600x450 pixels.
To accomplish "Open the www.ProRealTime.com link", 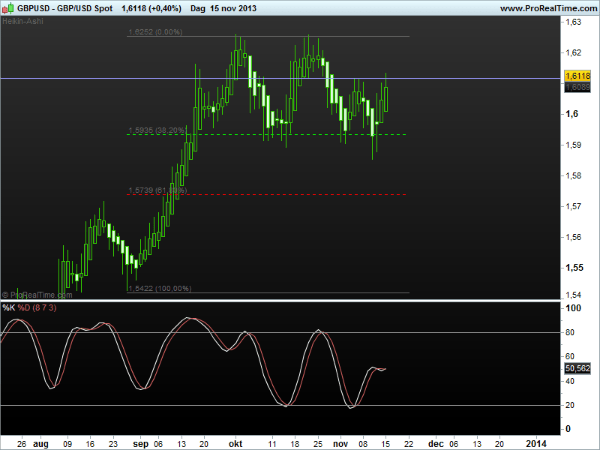I will (549, 8).
